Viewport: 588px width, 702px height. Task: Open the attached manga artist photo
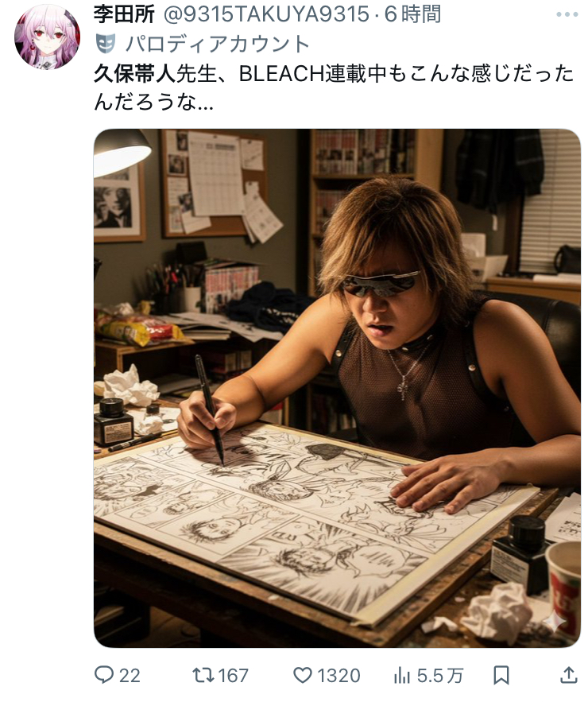pyautogui.click(x=337, y=388)
